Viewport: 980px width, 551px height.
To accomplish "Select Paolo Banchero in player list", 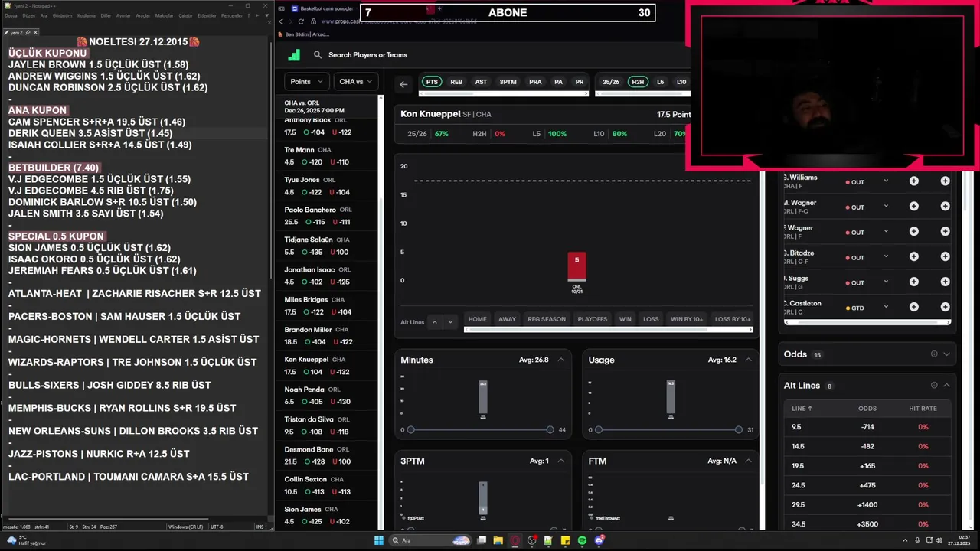I will pyautogui.click(x=327, y=217).
